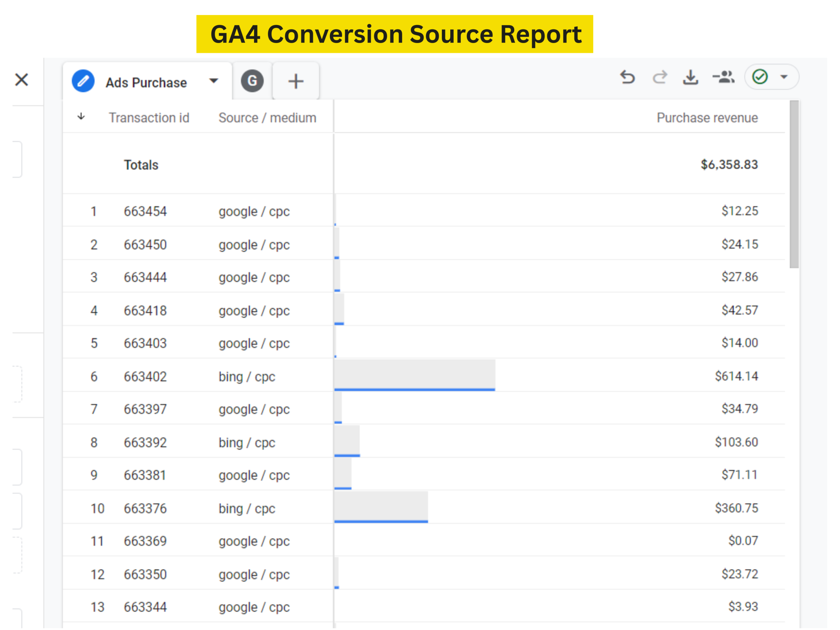Click the $6,358.83 totals value
The height and width of the screenshot is (630, 840).
(x=729, y=165)
